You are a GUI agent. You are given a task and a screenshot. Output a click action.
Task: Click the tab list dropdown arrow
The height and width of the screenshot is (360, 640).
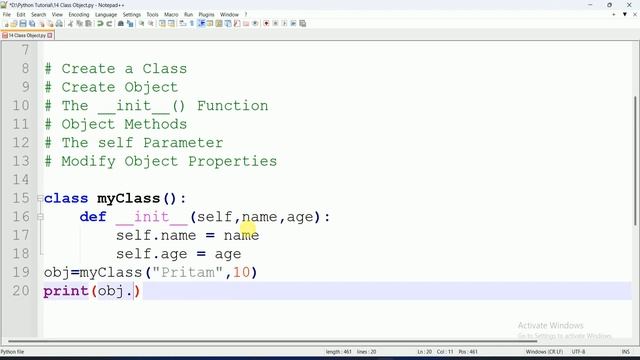(x=624, y=14)
